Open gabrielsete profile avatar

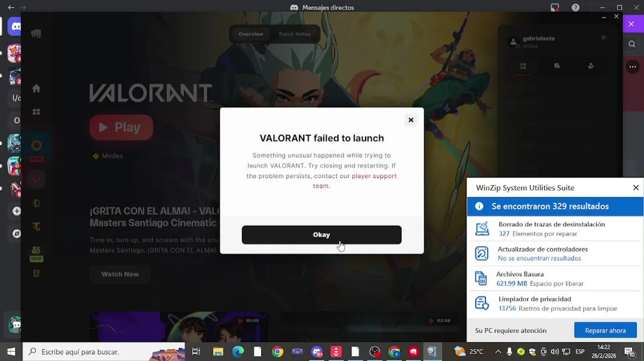click(513, 42)
